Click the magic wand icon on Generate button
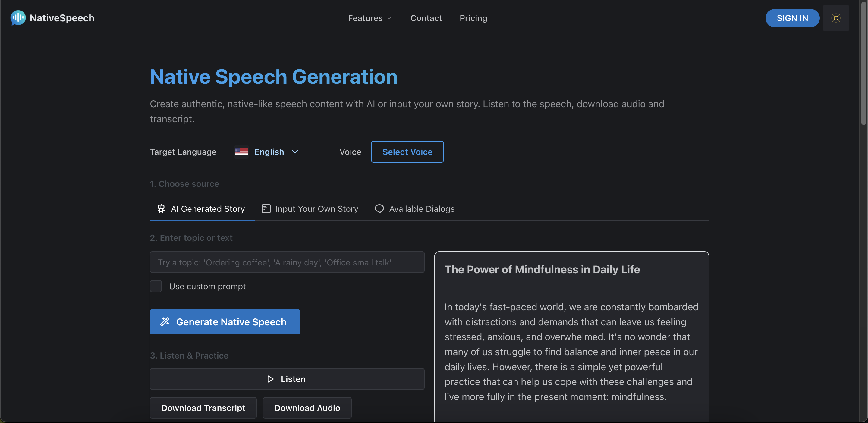 click(165, 322)
